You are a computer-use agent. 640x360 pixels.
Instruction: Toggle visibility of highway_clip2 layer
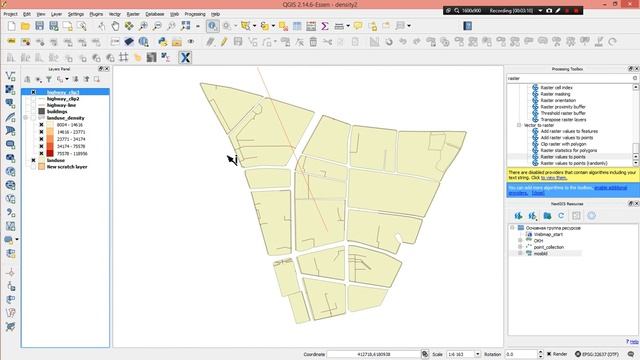(x=33, y=99)
